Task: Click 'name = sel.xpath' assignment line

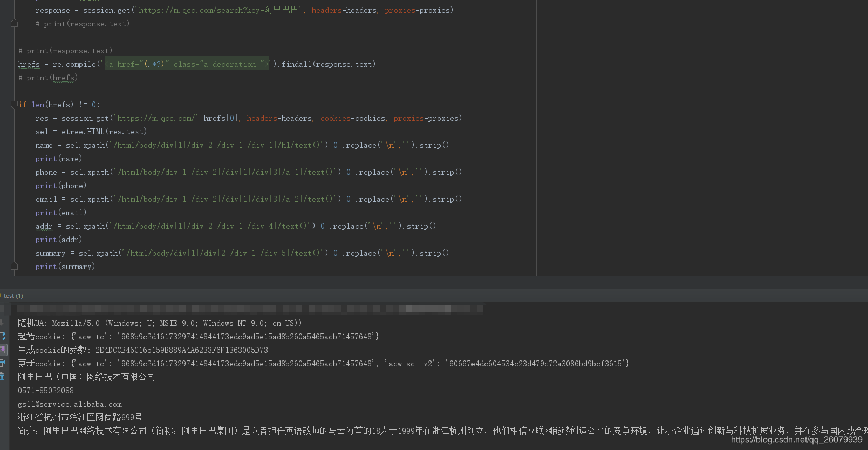Action: pyautogui.click(x=242, y=145)
